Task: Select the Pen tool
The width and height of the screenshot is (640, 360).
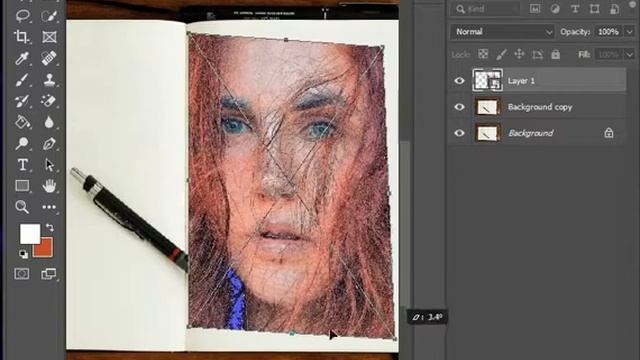Action: [x=49, y=144]
